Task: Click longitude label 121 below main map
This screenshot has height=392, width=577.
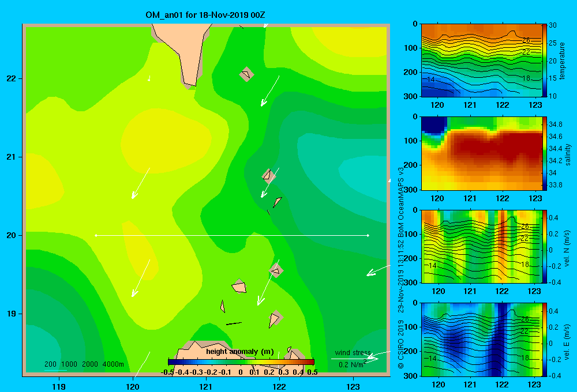Action: [206, 386]
